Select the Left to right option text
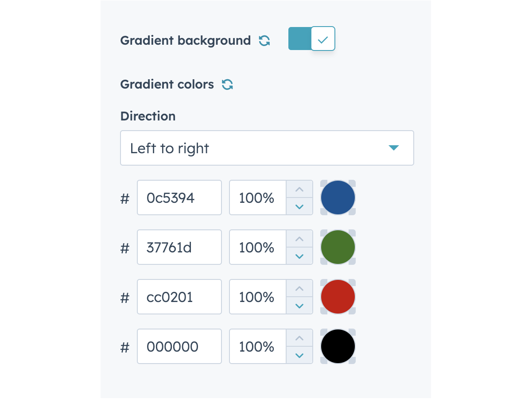 (169, 148)
